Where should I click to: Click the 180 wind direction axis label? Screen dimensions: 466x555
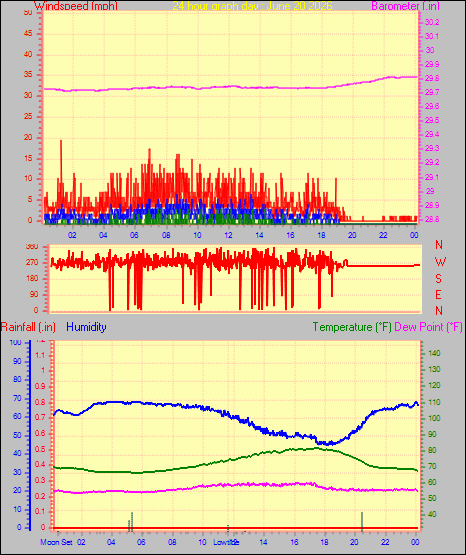tap(32, 279)
